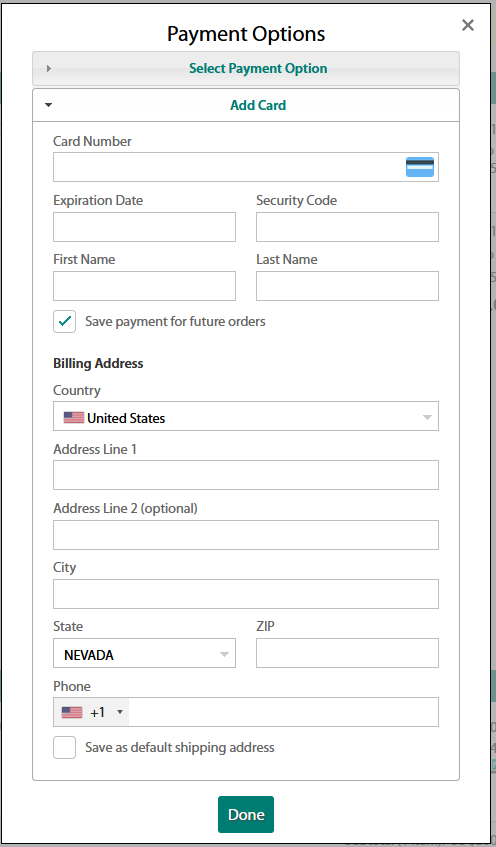Click the Done button
The height and width of the screenshot is (847, 496).
(x=246, y=815)
